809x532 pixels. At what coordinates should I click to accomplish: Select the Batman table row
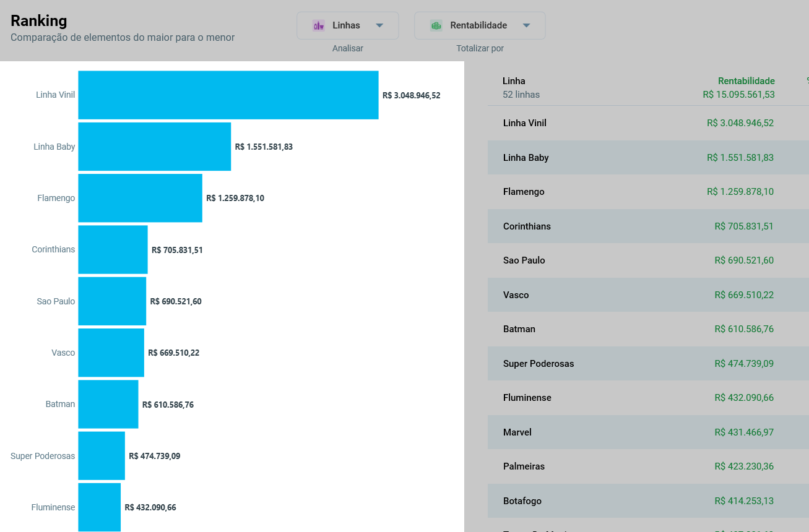(648, 329)
